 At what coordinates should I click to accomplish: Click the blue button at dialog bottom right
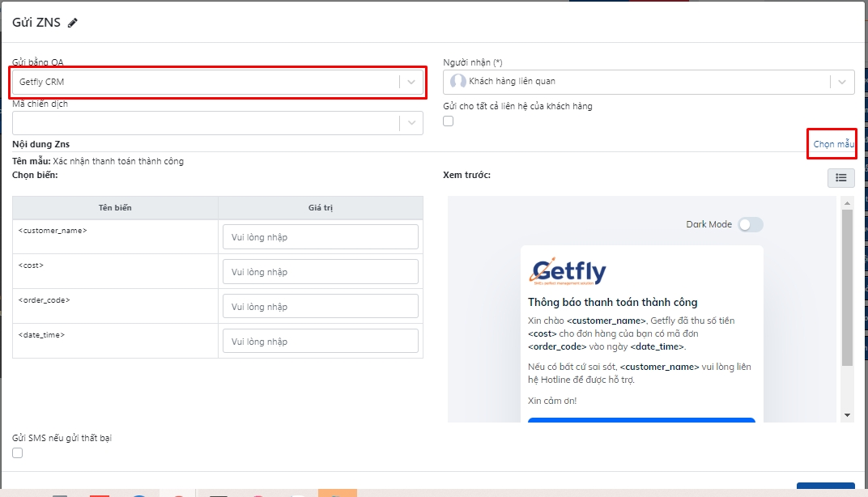[825, 489]
